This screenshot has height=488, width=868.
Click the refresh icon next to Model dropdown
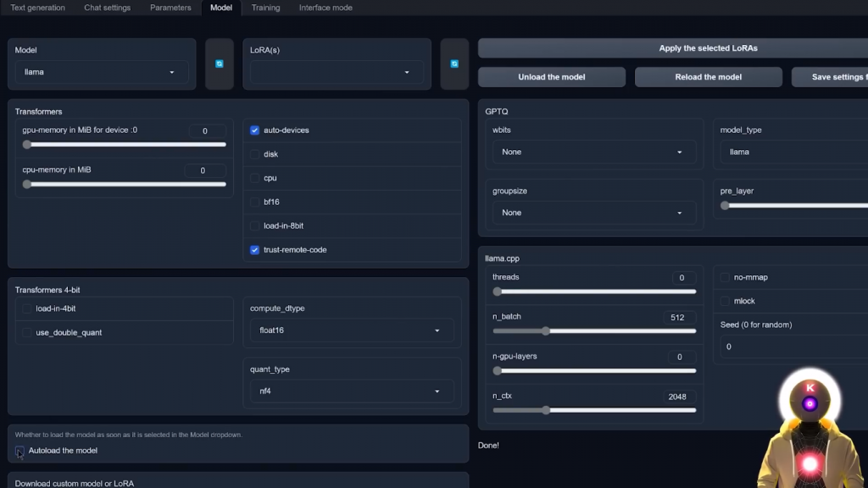[x=219, y=64]
